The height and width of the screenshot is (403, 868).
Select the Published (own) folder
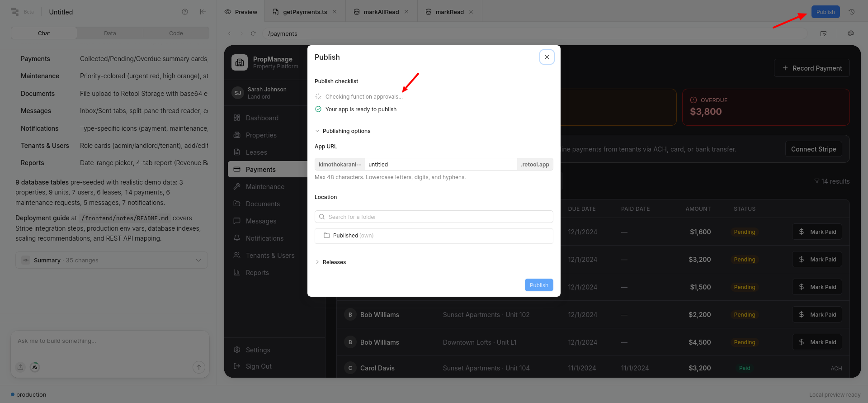click(434, 236)
